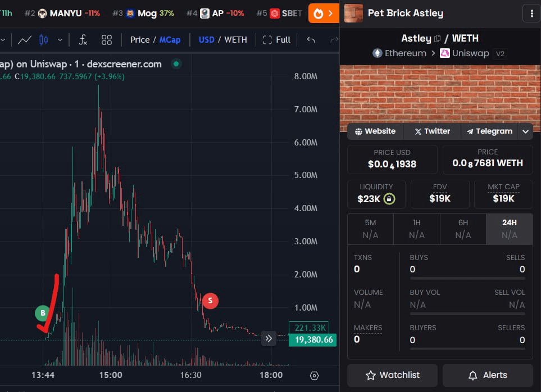Image resolution: width=541 pixels, height=392 pixels.
Task: Click the buys versus sells ratio bar
Action: 467,278
